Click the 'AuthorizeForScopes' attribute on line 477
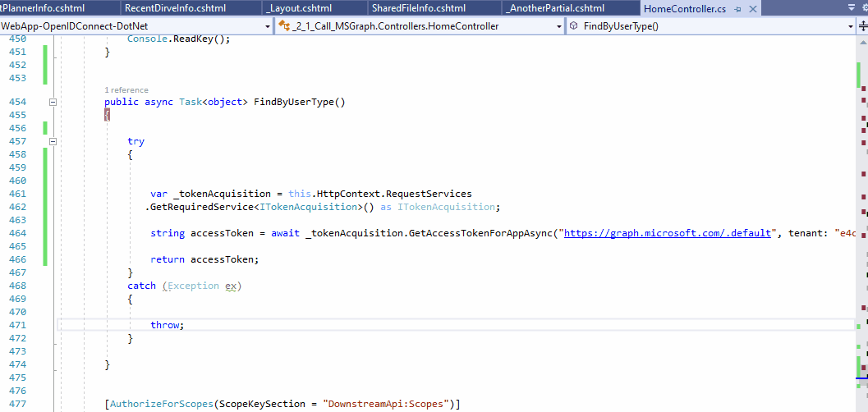 [162, 404]
